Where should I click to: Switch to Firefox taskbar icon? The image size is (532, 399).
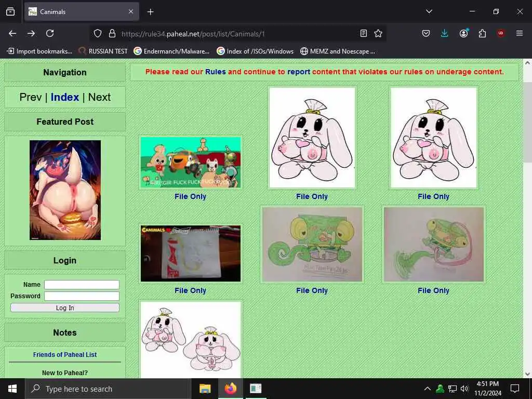tap(230, 389)
